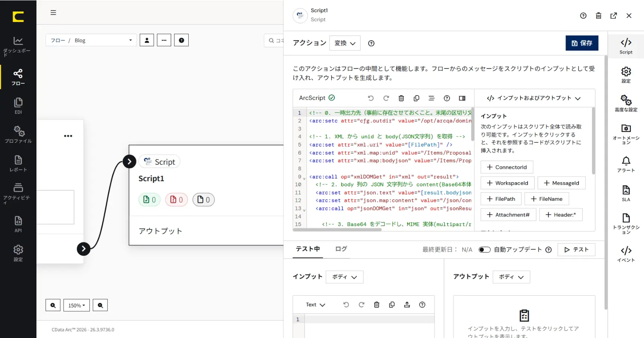The height and width of the screenshot is (338, 644).
Task: Insert Attachment# input
Action: coord(508,215)
